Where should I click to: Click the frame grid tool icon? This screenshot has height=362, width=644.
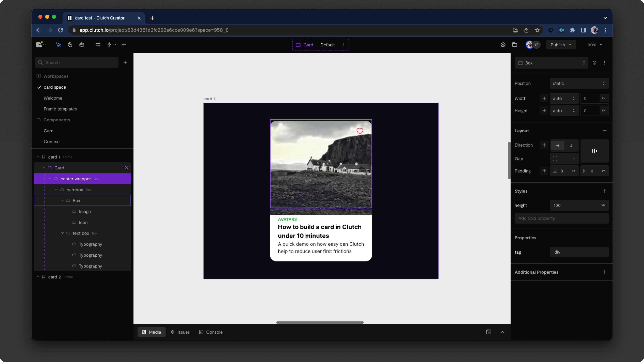click(x=98, y=45)
